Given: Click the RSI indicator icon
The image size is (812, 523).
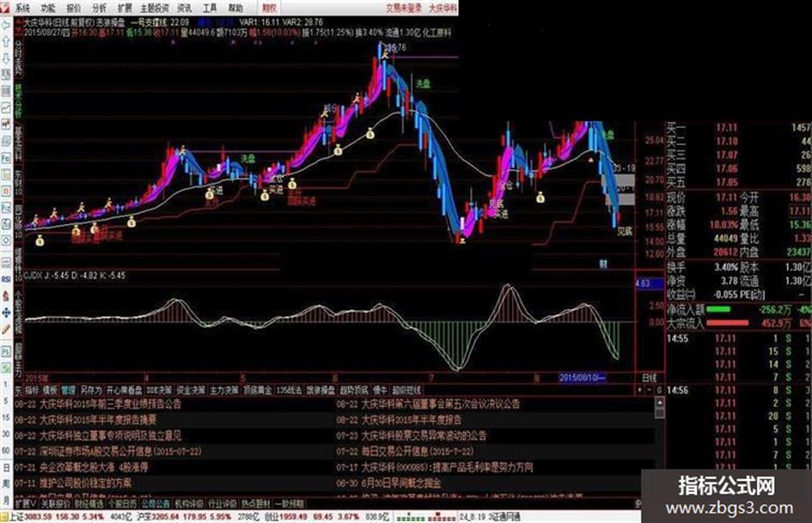Looking at the screenshot, I should pos(6,279).
